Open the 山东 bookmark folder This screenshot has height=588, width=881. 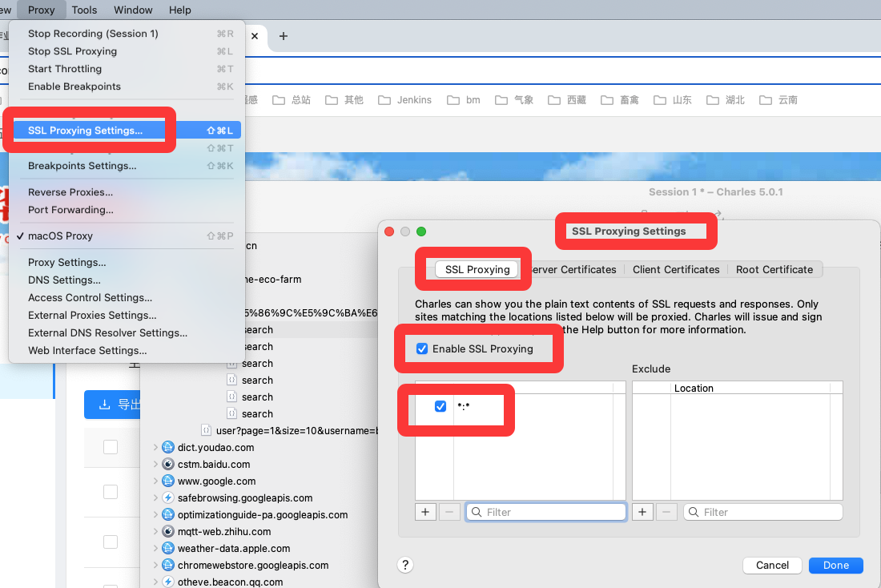[673, 100]
